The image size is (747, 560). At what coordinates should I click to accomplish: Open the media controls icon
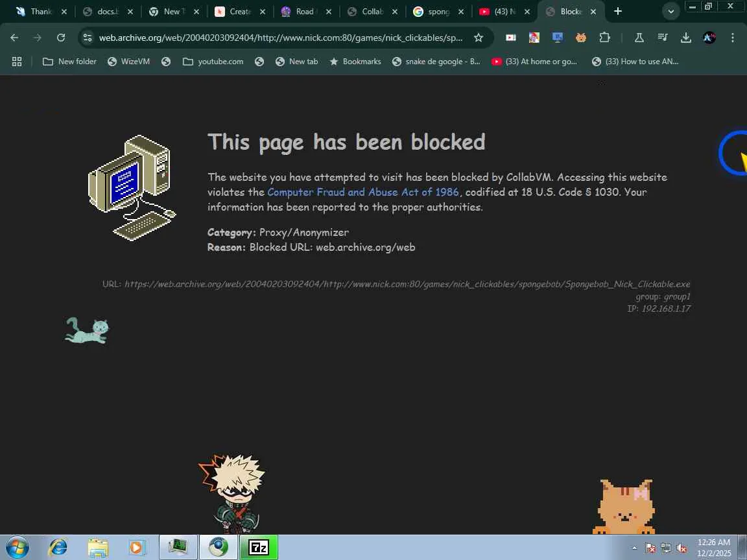coord(663,38)
